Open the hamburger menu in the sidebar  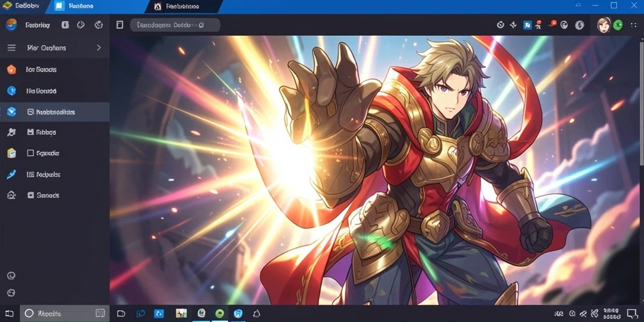pyautogui.click(x=11, y=48)
